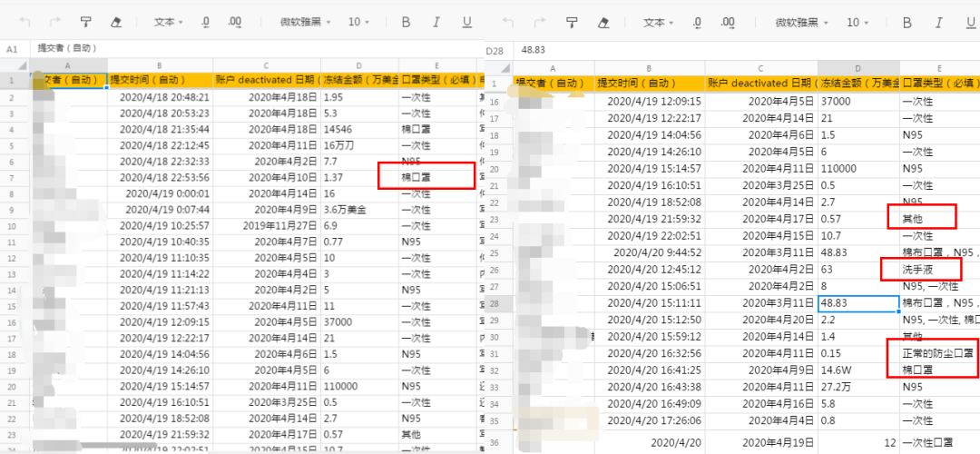Click formula bar showing 48.83 in right spreadsheet

[x=747, y=49]
